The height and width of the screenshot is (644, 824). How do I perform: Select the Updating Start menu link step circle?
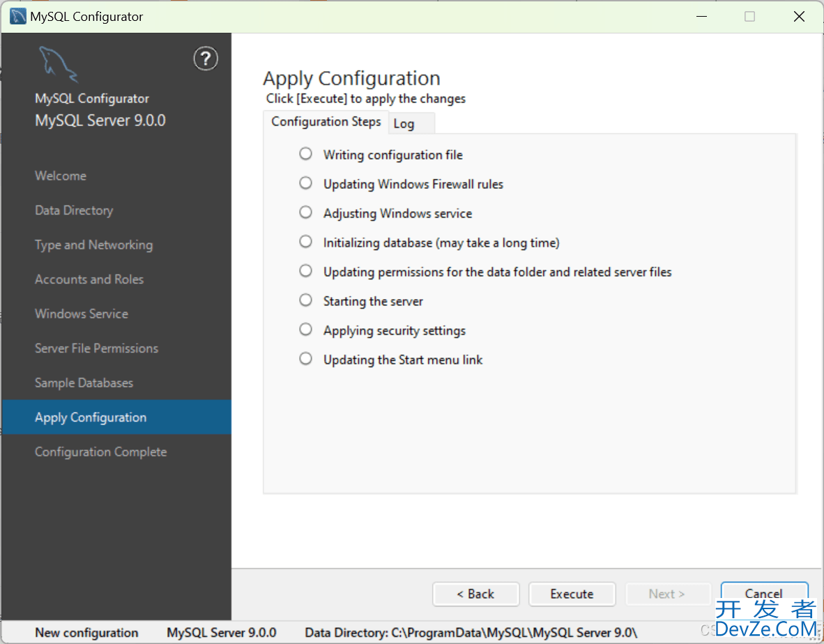[305, 359]
